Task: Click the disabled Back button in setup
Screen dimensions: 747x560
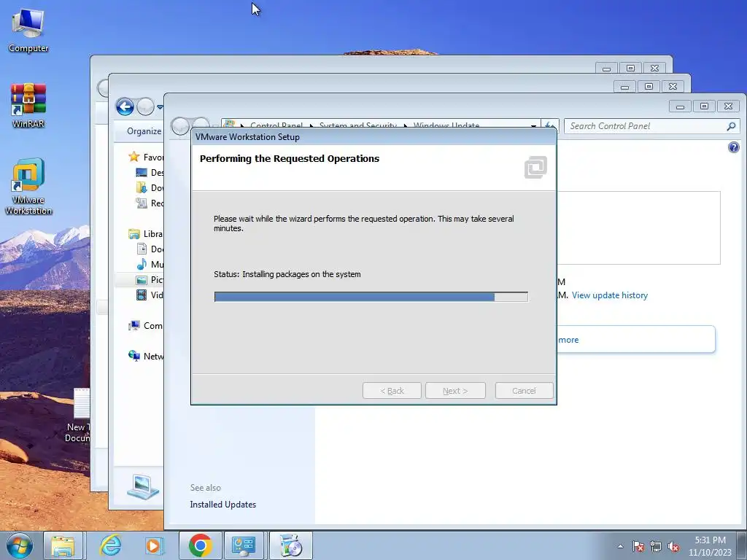Action: pyautogui.click(x=392, y=391)
